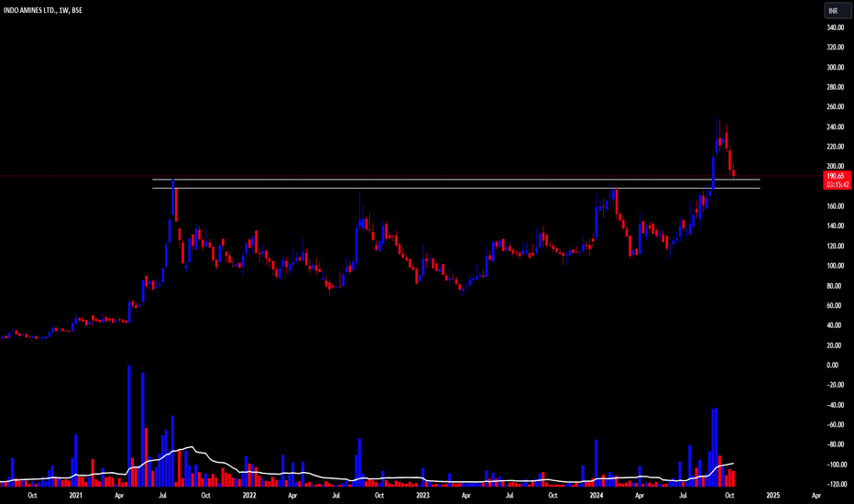Click the 240.00 price axis label
This screenshot has width=854, height=504.
click(x=836, y=127)
